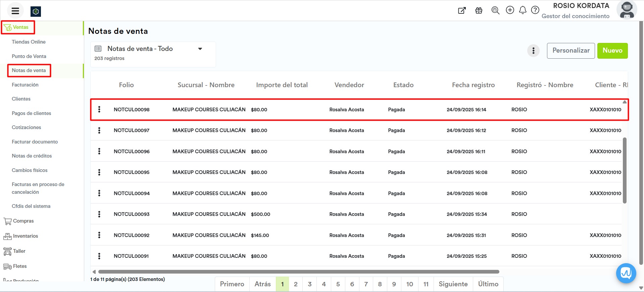The height and width of the screenshot is (292, 644).
Task: Expand the Inventarios module
Action: pos(25,236)
